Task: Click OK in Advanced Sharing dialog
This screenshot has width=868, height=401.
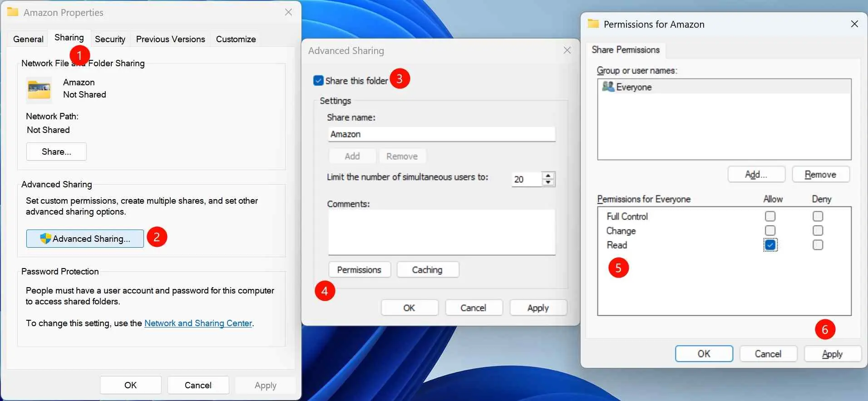Action: 409,308
